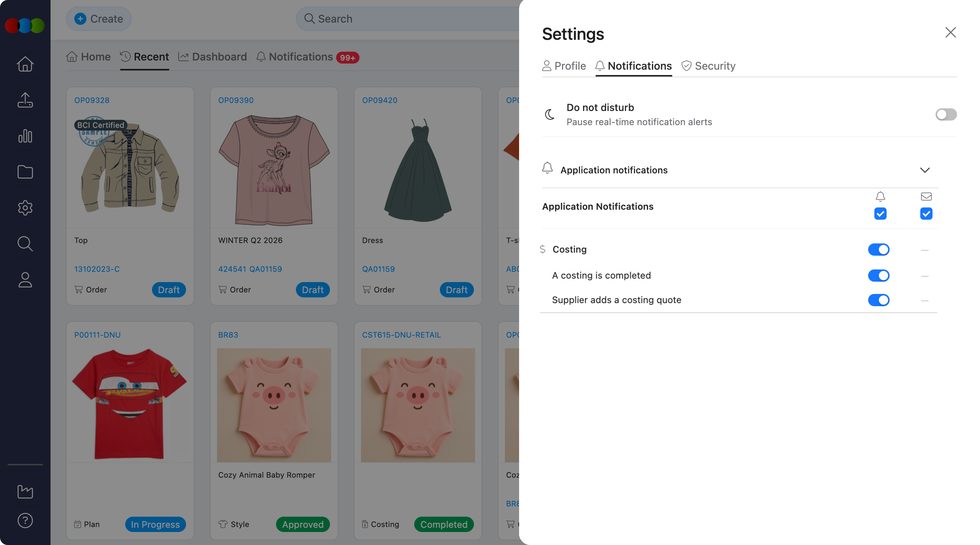Open the folder icon in sidebar
The height and width of the screenshot is (545, 980).
click(x=25, y=172)
